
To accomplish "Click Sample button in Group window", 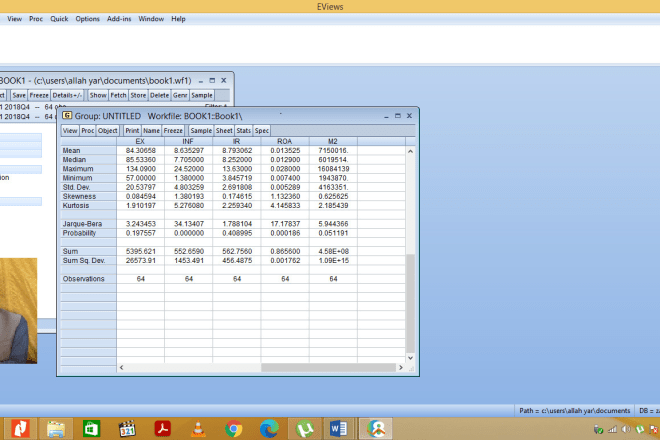I will tap(201, 131).
